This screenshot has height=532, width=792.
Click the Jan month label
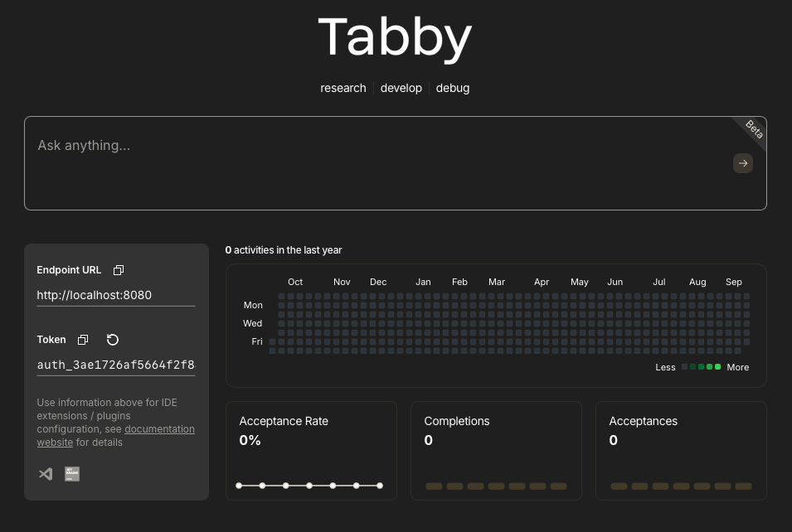click(423, 282)
